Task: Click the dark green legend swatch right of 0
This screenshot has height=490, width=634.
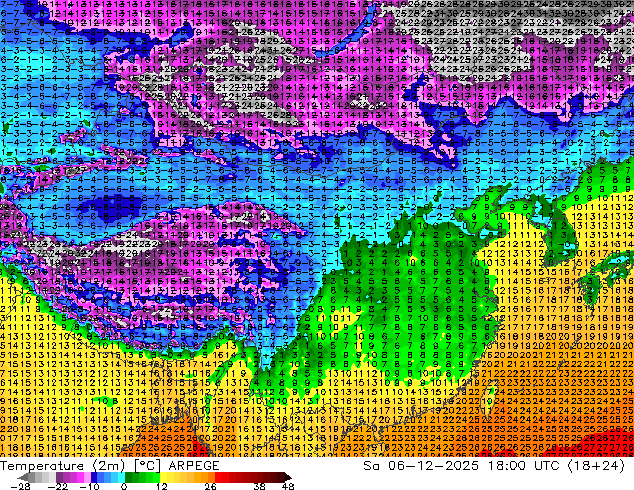Action: click(x=129, y=477)
